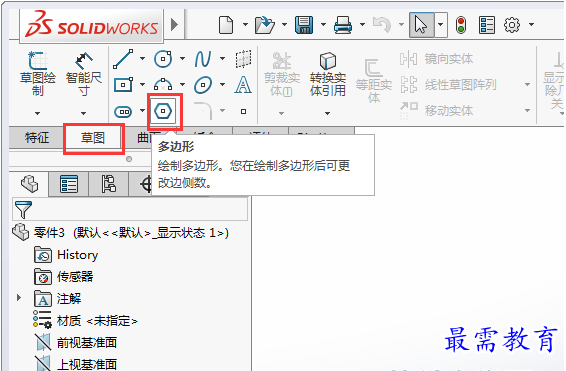This screenshot has width=566, height=371.
Task: Click 线性草图阵列 linear sketch pattern
Action: click(448, 85)
